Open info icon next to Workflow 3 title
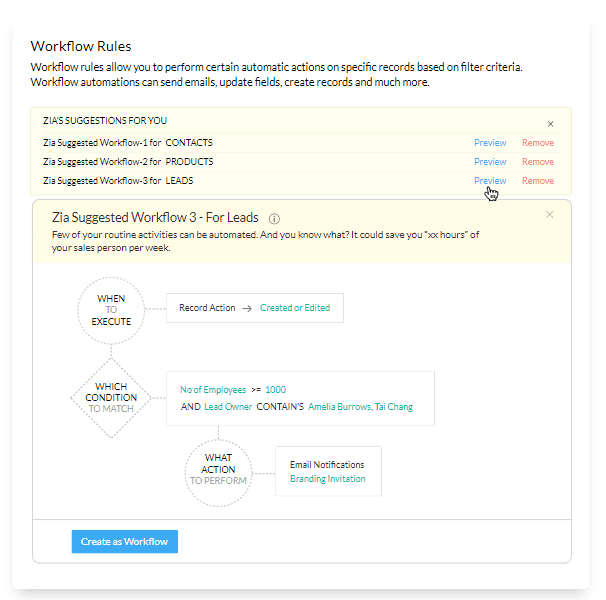The width and height of the screenshot is (606, 600). 274,219
